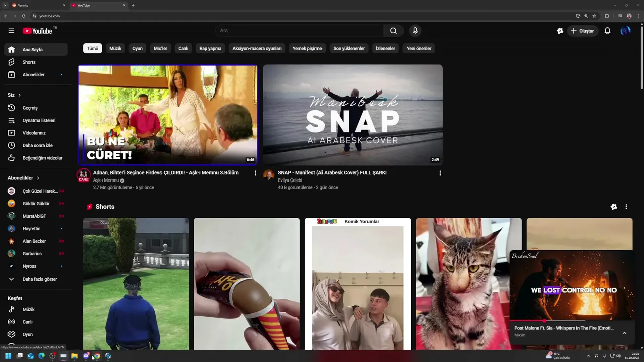Select the Mix'ler filter chip
This screenshot has height=362, width=644.
[x=160, y=48]
